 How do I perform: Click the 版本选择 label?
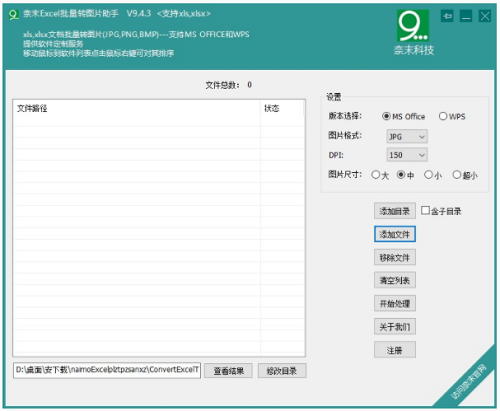pos(345,116)
